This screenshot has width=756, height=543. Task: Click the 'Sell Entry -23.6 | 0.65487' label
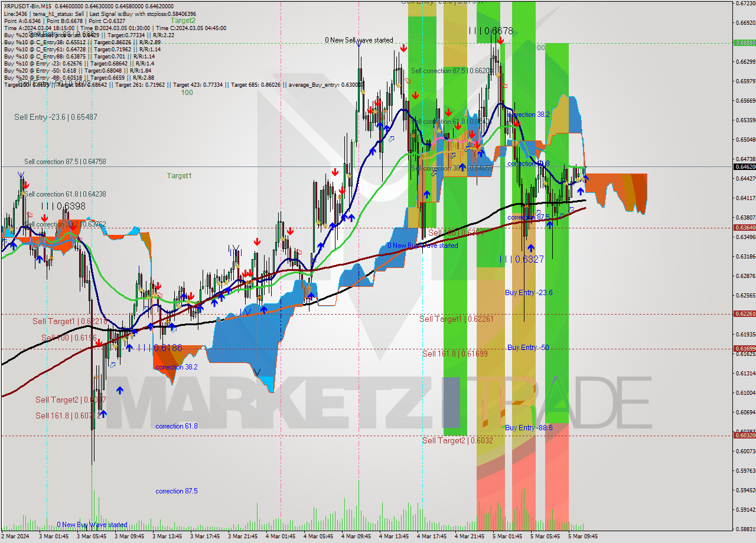(x=56, y=117)
